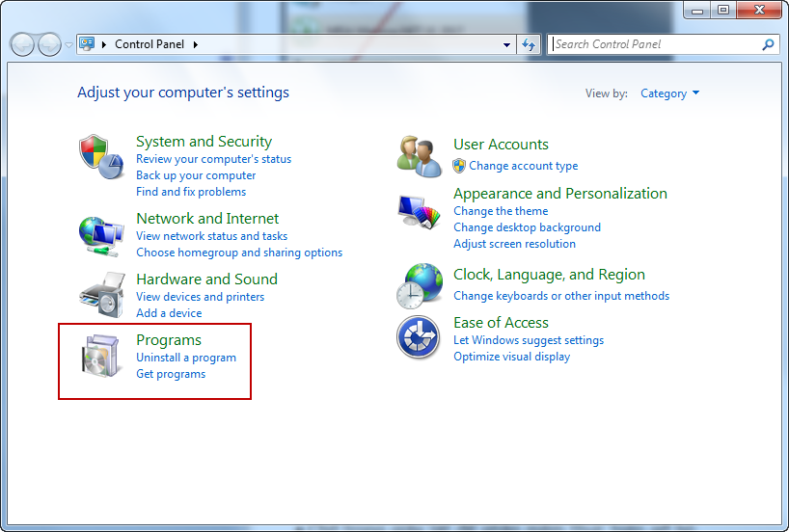Screen dimensions: 789x532
Task: Click Choose homegroup and sharing options
Action: pyautogui.click(x=239, y=253)
